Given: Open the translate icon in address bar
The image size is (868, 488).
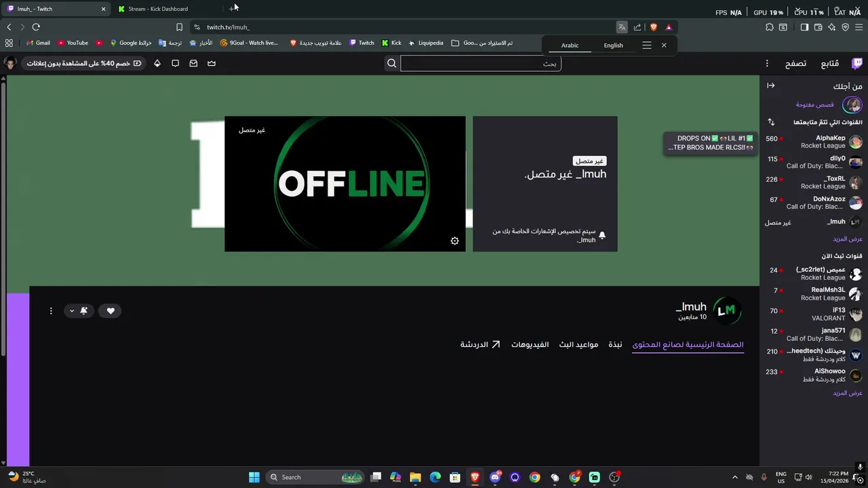Looking at the screenshot, I should [622, 27].
